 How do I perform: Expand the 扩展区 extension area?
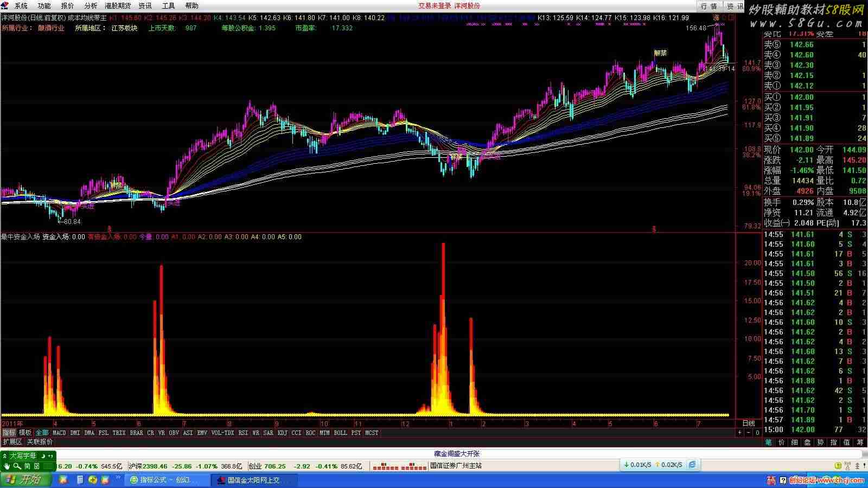(12, 442)
